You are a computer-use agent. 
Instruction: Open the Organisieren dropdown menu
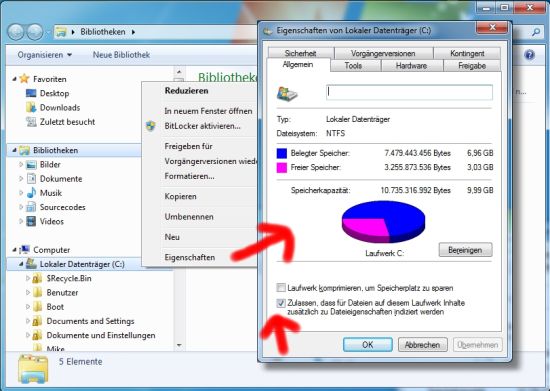point(45,55)
